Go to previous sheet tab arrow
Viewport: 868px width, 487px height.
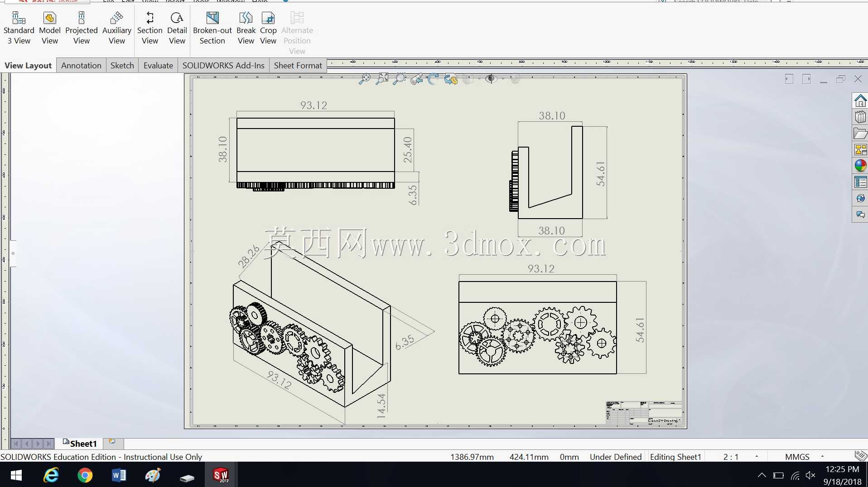click(27, 444)
